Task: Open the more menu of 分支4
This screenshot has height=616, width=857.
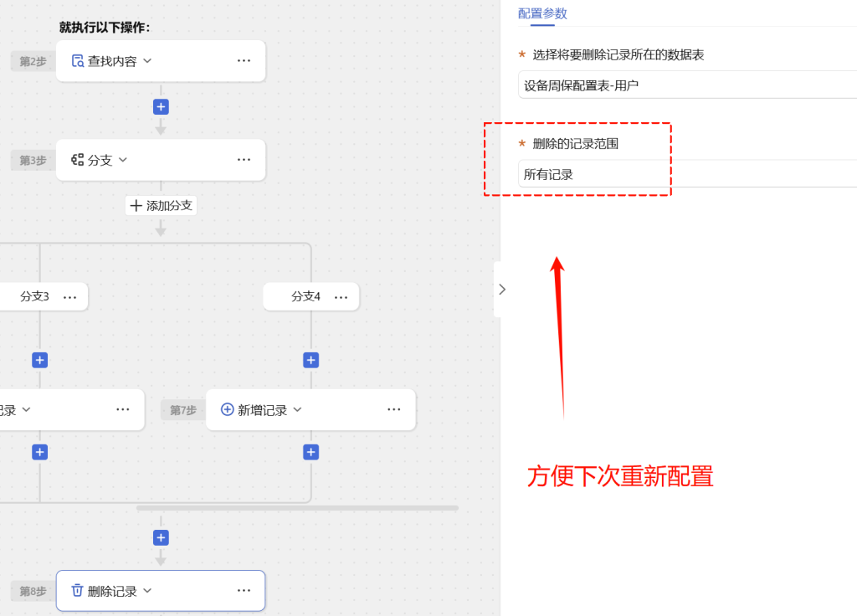Action: pos(341,297)
